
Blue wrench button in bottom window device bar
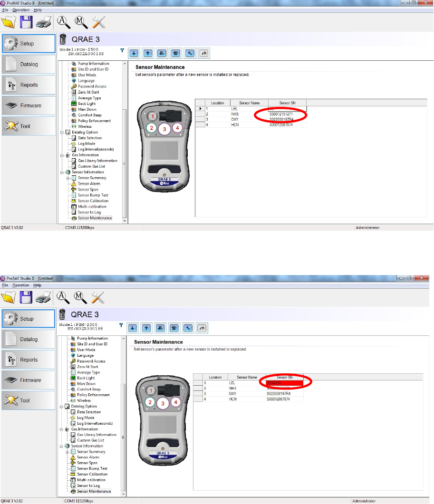click(188, 328)
